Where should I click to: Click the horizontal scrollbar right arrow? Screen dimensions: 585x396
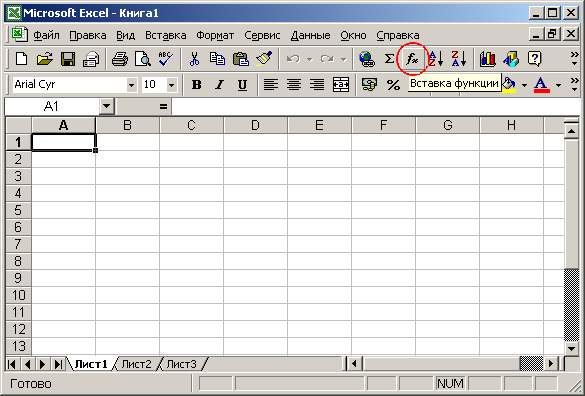point(551,363)
